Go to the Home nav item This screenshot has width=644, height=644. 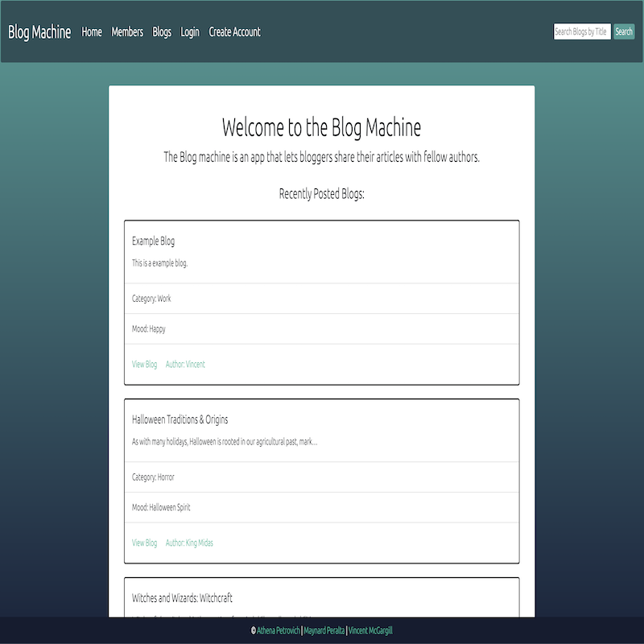[x=92, y=31]
